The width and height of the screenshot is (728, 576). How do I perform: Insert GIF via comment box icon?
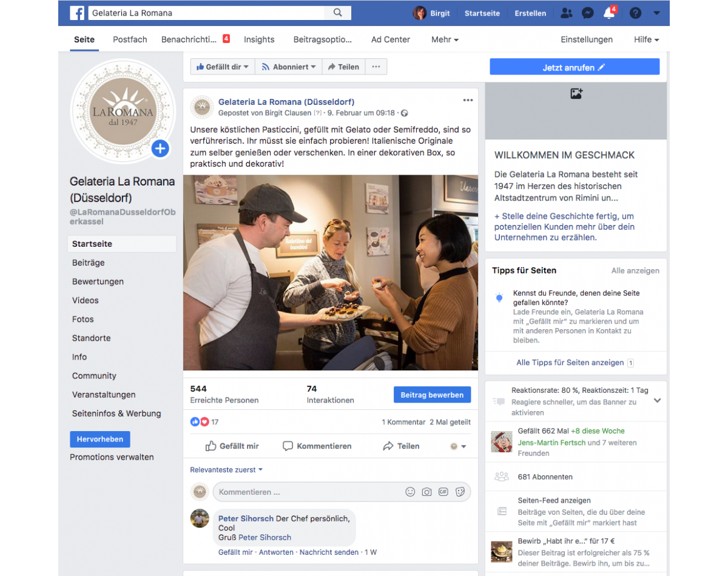(443, 492)
